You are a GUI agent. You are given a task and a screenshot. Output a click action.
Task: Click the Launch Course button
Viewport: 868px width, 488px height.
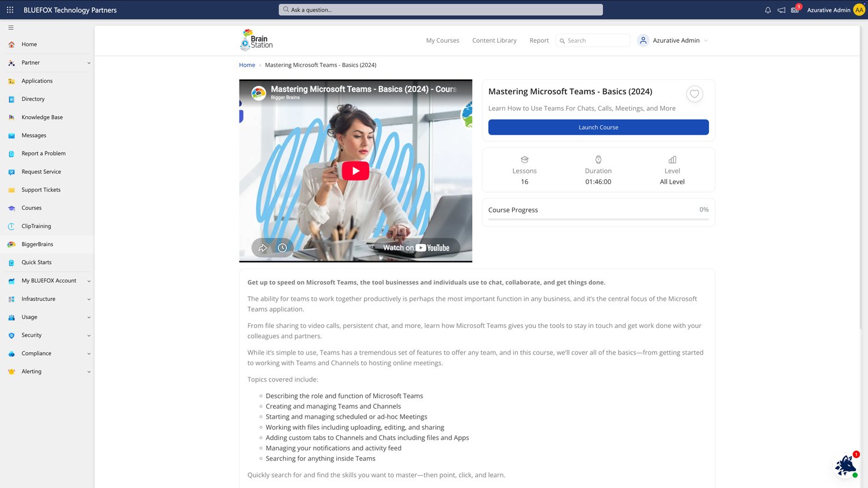(x=598, y=127)
